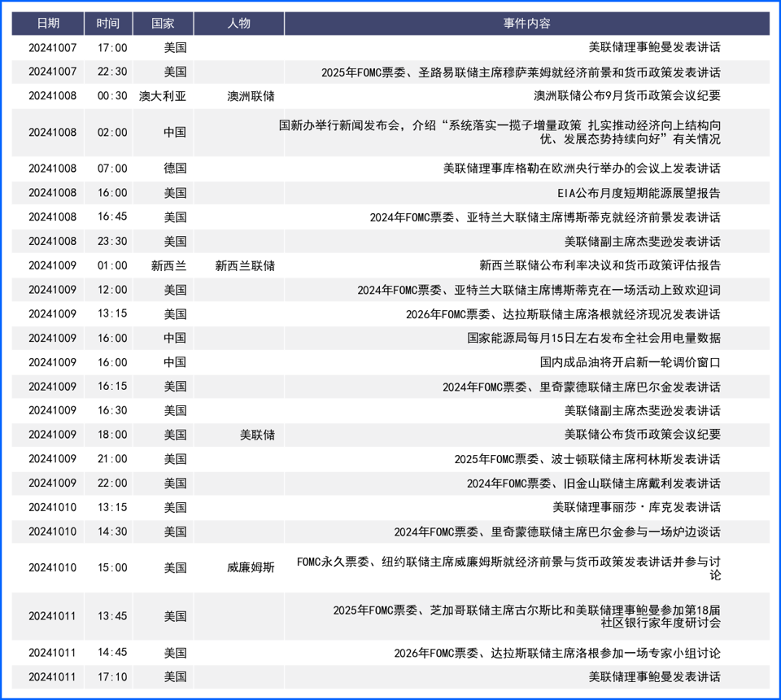Select the 23:30 time cell
781x700 pixels.
[112, 241]
